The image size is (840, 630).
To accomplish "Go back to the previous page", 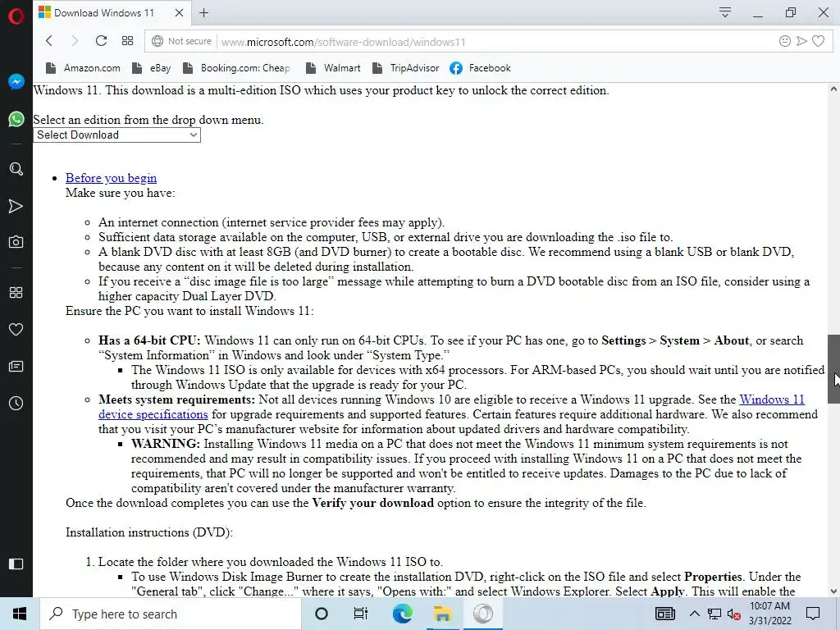I will [49, 41].
